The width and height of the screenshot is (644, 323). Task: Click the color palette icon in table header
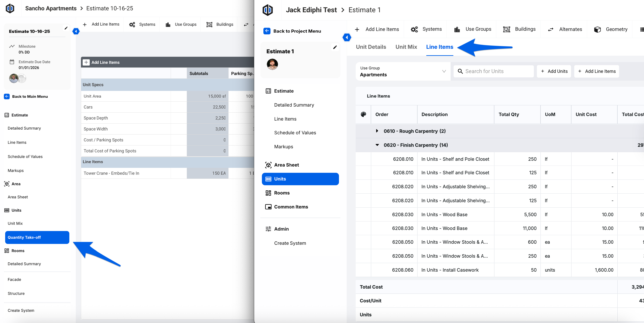[363, 114]
